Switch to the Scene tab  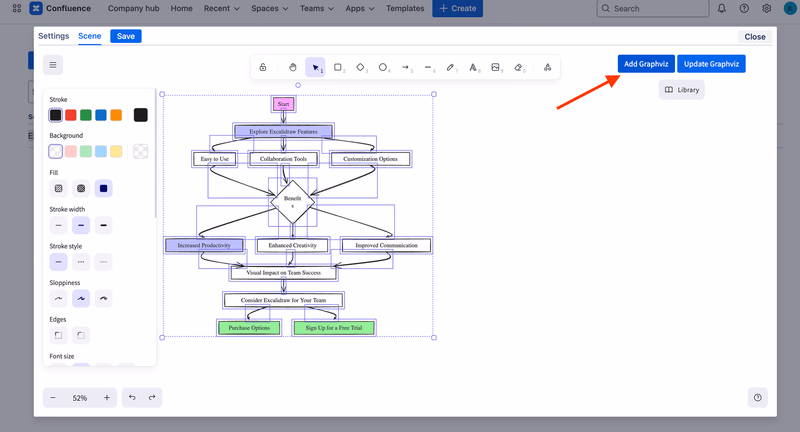pyautogui.click(x=89, y=36)
